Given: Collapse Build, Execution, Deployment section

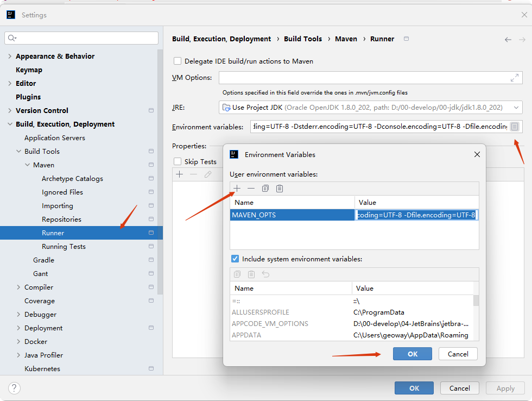Looking at the screenshot, I should pos(10,124).
